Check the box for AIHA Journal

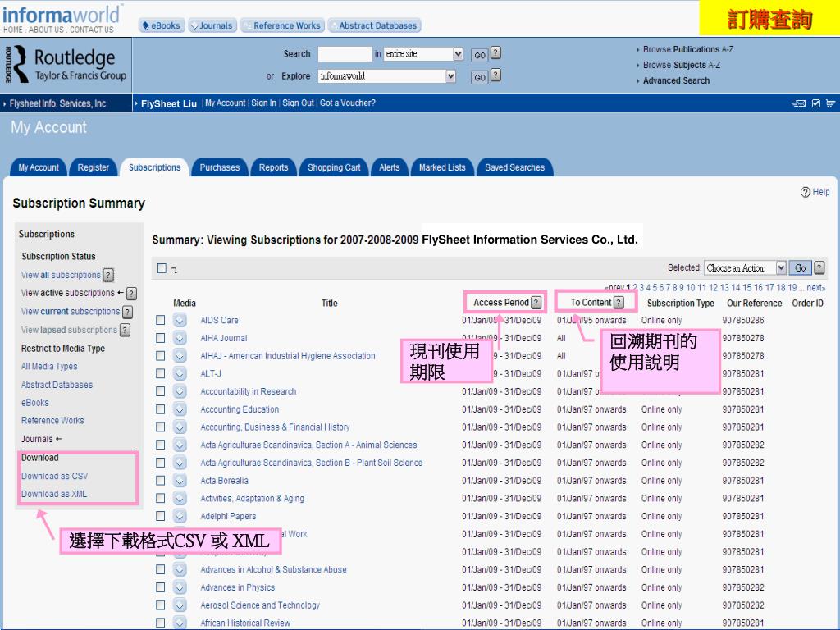[x=160, y=338]
